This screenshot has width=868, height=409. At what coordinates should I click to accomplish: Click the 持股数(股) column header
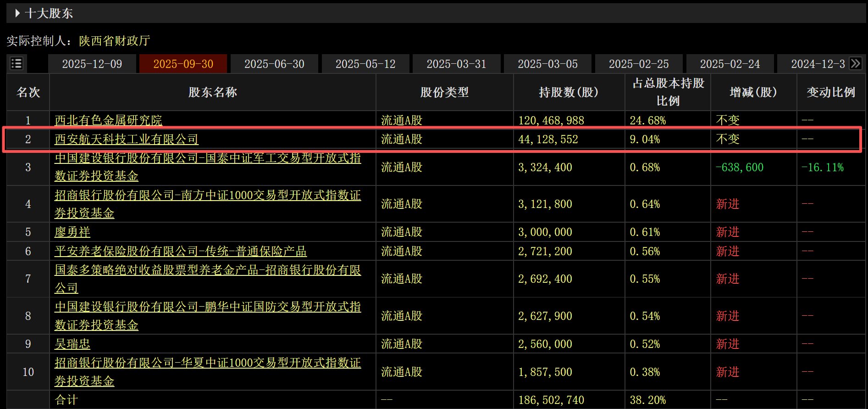pos(569,92)
